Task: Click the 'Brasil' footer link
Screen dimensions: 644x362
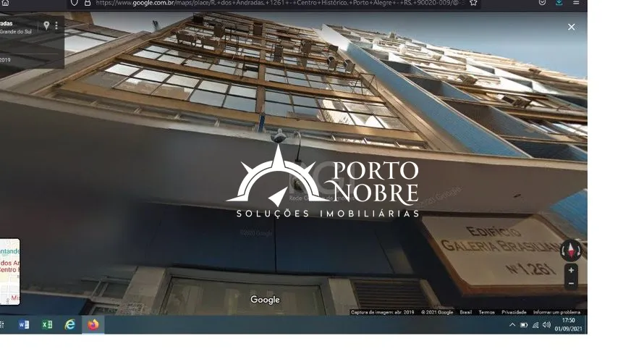Action: [x=466, y=312]
